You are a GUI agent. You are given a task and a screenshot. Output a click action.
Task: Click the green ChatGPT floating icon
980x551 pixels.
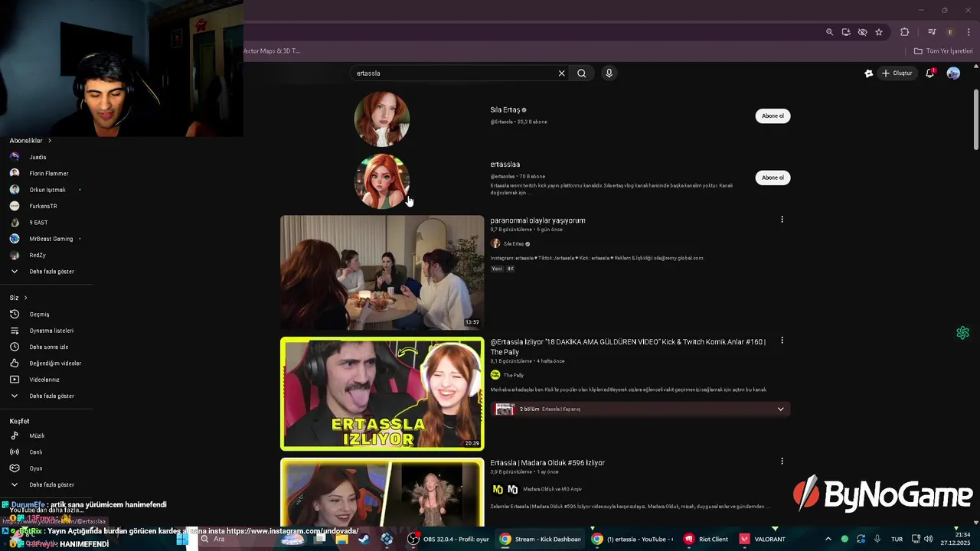pyautogui.click(x=962, y=333)
